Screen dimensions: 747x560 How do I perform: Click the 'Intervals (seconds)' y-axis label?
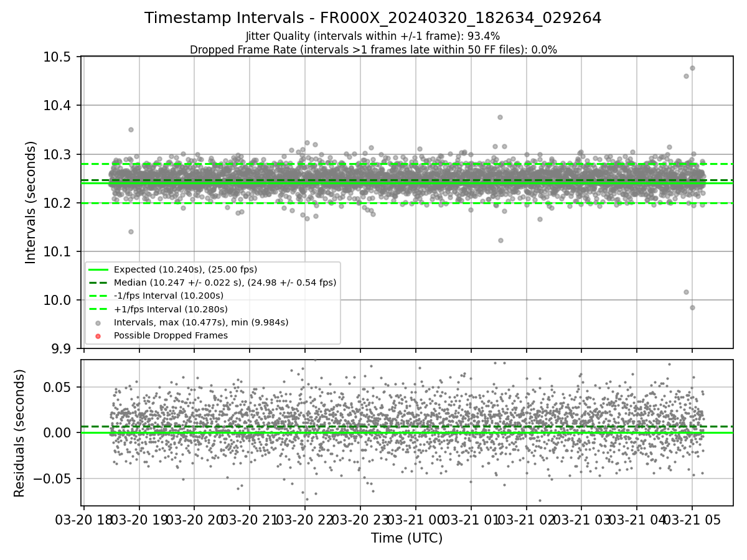pyautogui.click(x=31, y=202)
